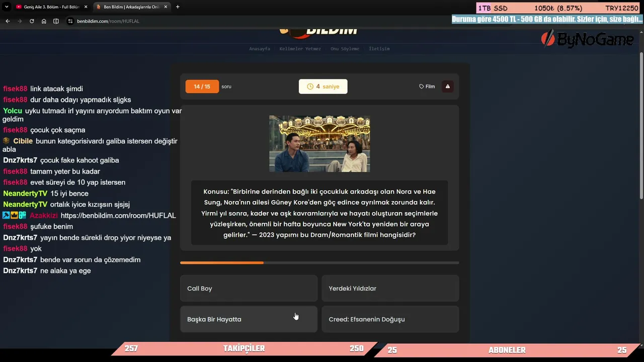Click the 4 saniye countdown timer

323,86
